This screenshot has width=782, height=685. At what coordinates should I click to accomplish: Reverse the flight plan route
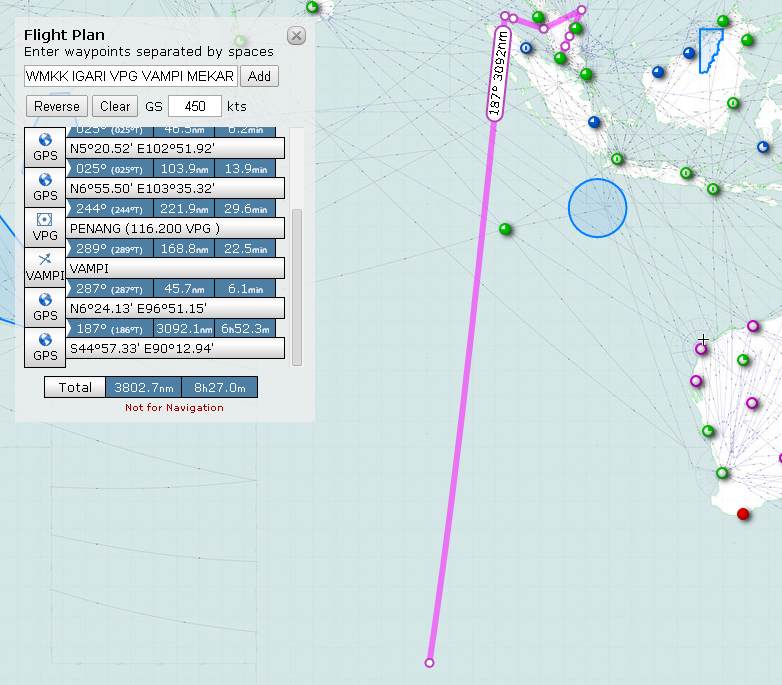pos(57,106)
